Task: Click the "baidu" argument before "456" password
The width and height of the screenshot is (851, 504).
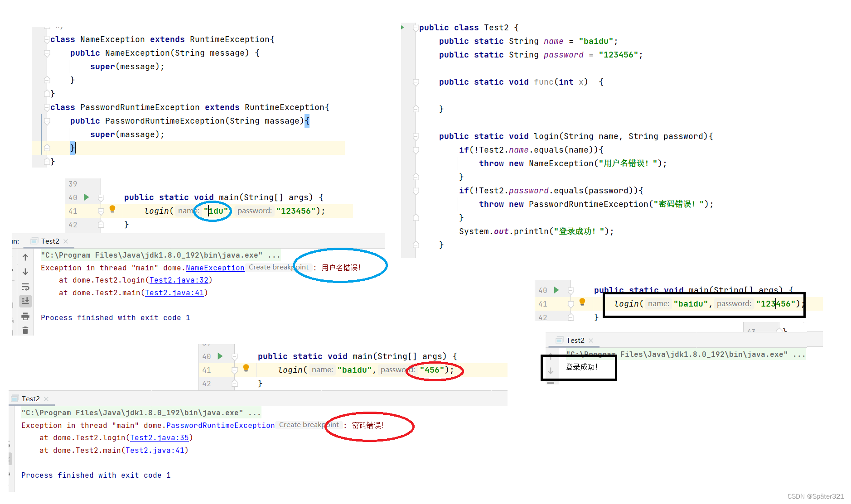Action: [354, 370]
